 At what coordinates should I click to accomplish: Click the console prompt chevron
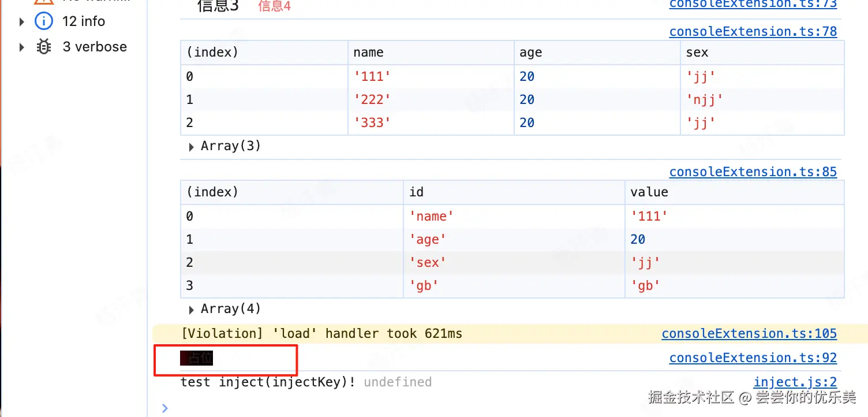click(x=165, y=408)
